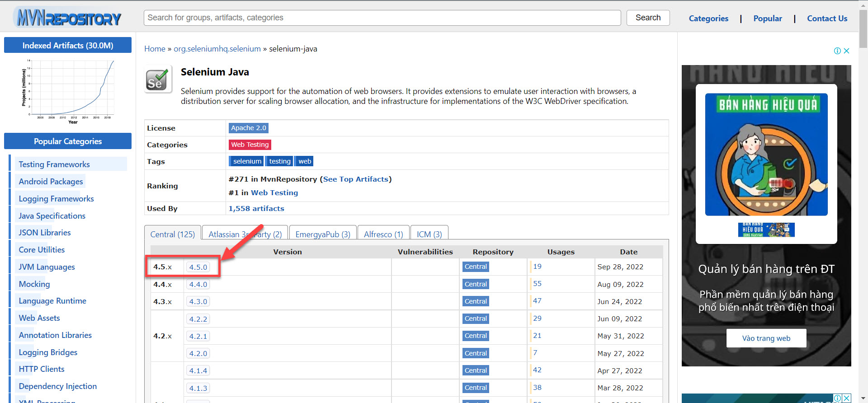
Task: Click Central badge in the 4.4.0 row
Action: click(x=476, y=284)
